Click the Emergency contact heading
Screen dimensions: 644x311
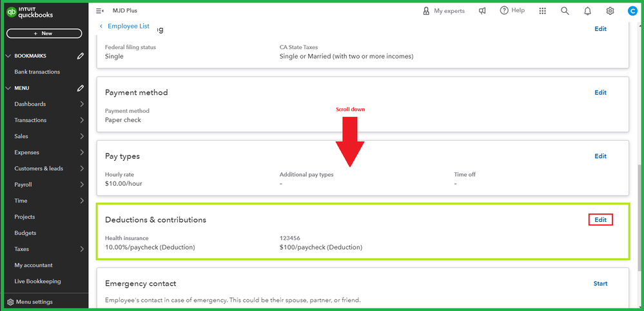pyautogui.click(x=141, y=283)
